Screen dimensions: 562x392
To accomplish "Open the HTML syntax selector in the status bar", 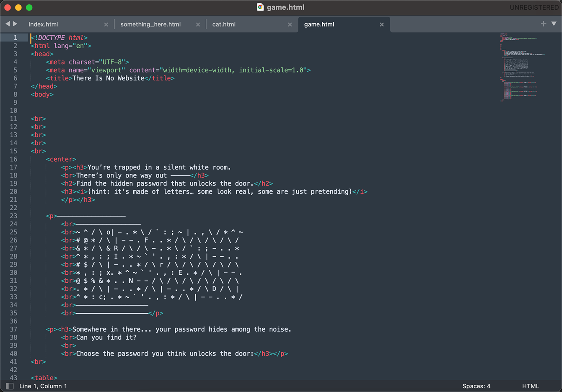I will pos(531,386).
